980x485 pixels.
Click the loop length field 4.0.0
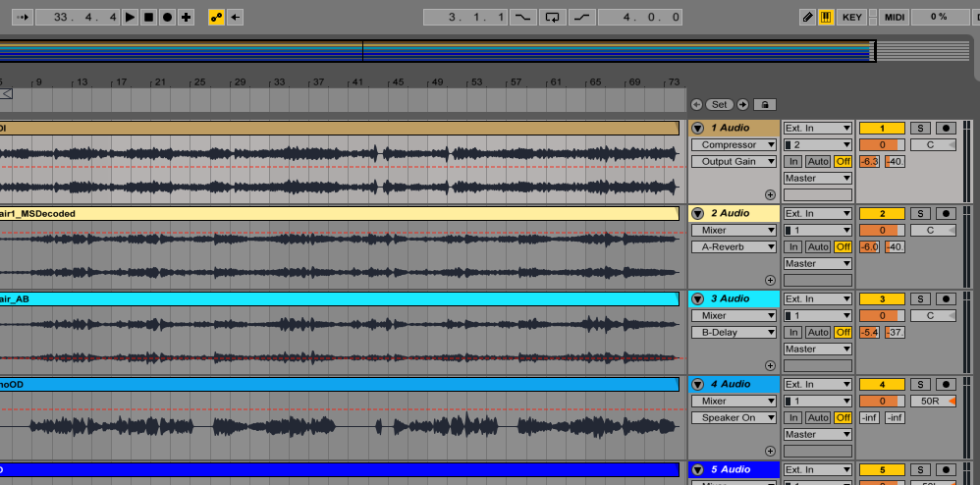640,18
